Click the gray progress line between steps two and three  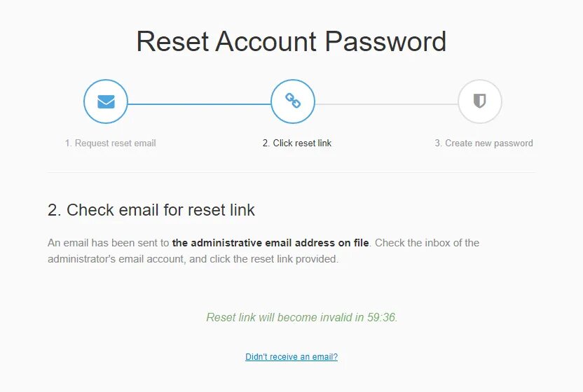pos(386,104)
